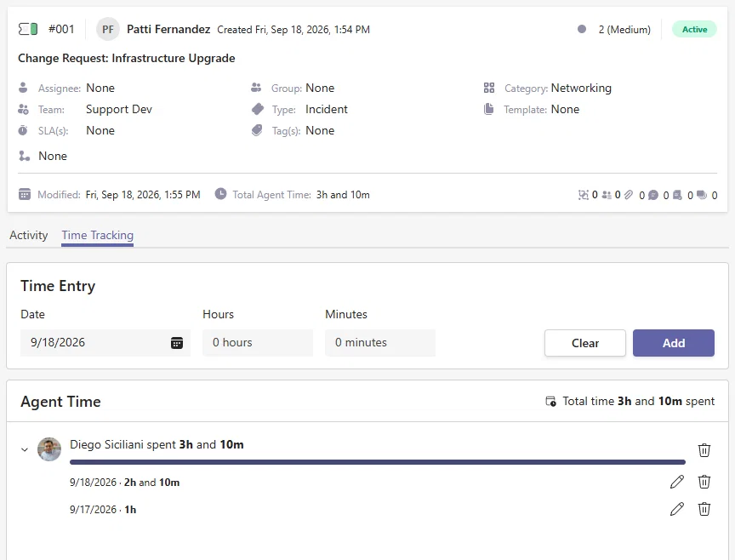Click the ticket icon beside #001
Viewport: 735px width, 560px height.
[x=28, y=29]
